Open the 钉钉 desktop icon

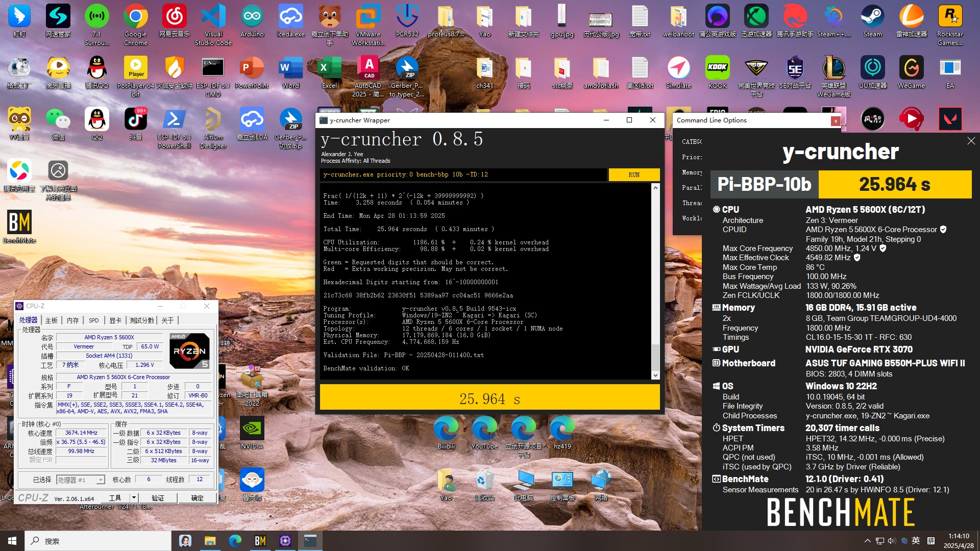(x=19, y=21)
